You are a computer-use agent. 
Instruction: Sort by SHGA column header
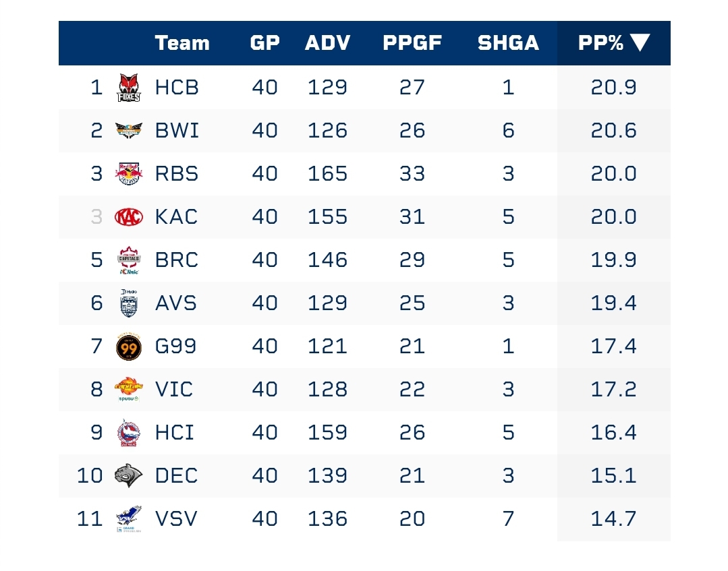(508, 43)
